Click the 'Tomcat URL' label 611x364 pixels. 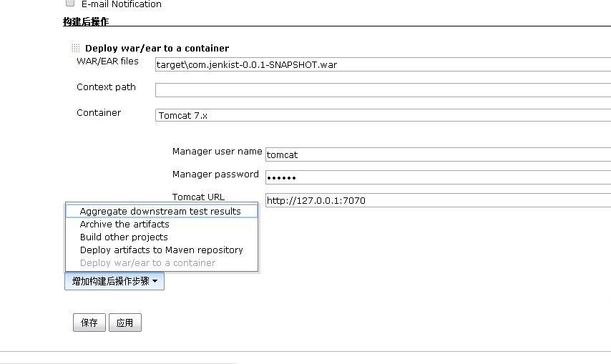(x=198, y=197)
